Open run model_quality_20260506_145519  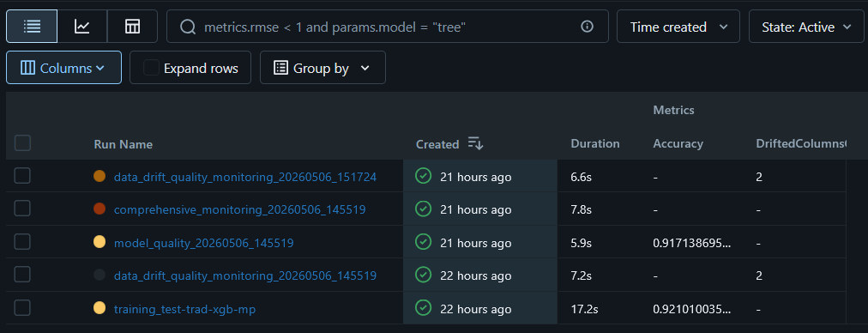(x=204, y=243)
